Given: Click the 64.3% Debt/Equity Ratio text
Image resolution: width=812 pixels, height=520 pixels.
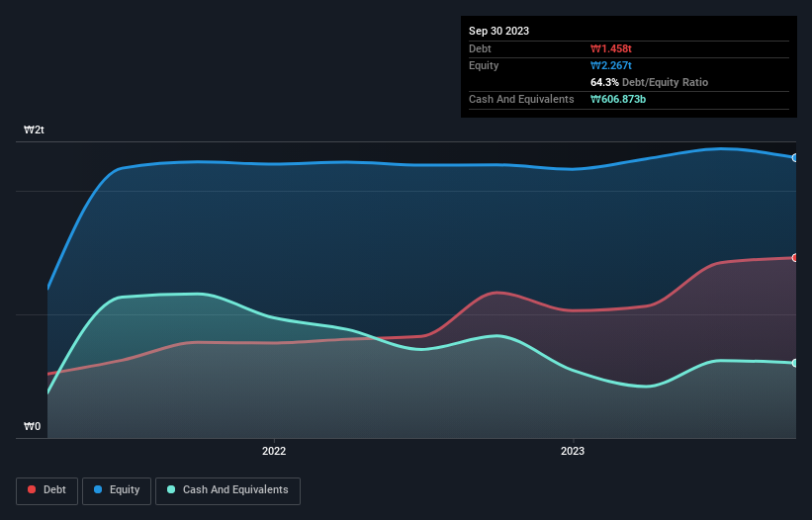Looking at the screenshot, I should 650,82.
